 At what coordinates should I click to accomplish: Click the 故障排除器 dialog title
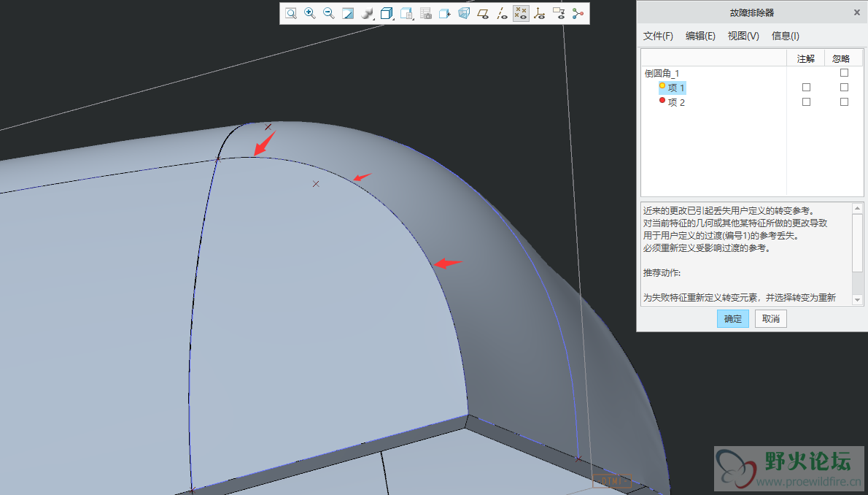[752, 12]
